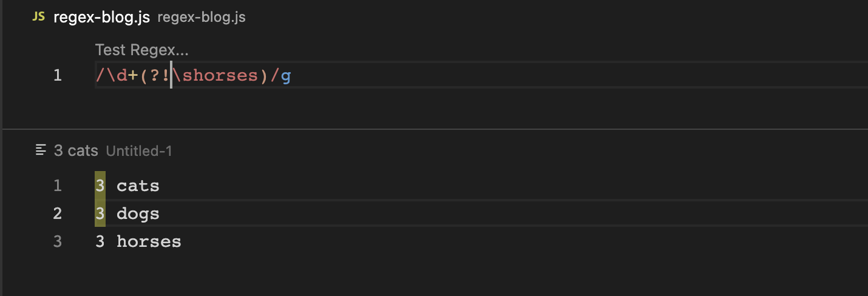Click the word dogs on line 2

click(x=138, y=214)
